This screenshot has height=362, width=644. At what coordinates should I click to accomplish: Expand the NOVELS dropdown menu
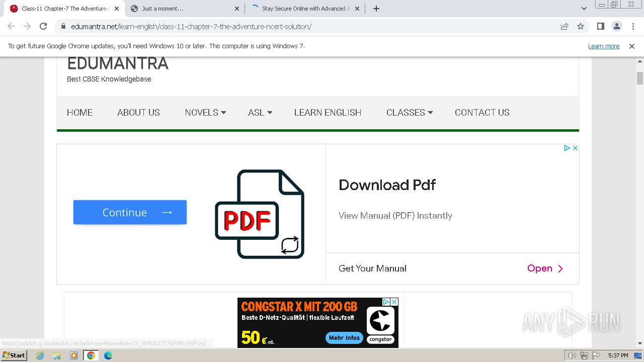(x=205, y=113)
